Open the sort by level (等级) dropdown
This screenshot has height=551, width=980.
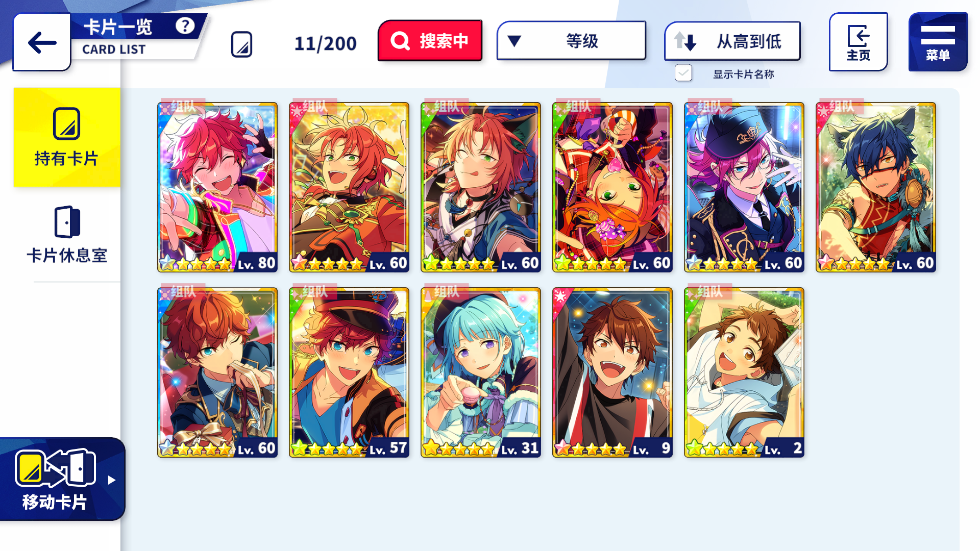pyautogui.click(x=571, y=41)
